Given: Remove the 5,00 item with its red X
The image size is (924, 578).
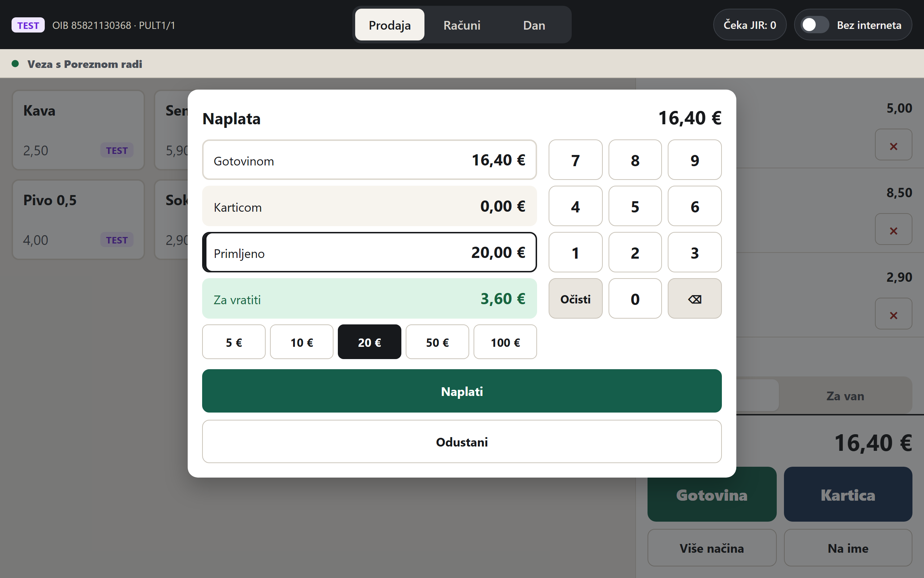Looking at the screenshot, I should (x=893, y=145).
